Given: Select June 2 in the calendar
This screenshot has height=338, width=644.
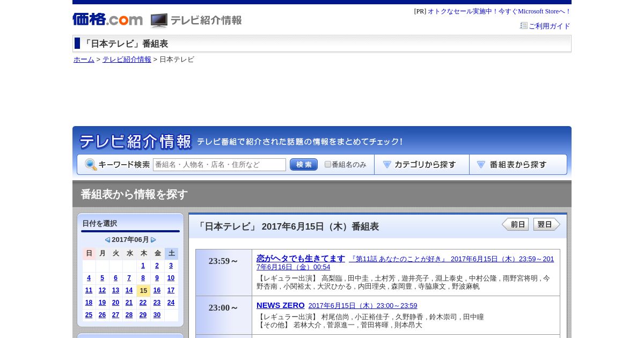Looking at the screenshot, I should pyautogui.click(x=157, y=266).
